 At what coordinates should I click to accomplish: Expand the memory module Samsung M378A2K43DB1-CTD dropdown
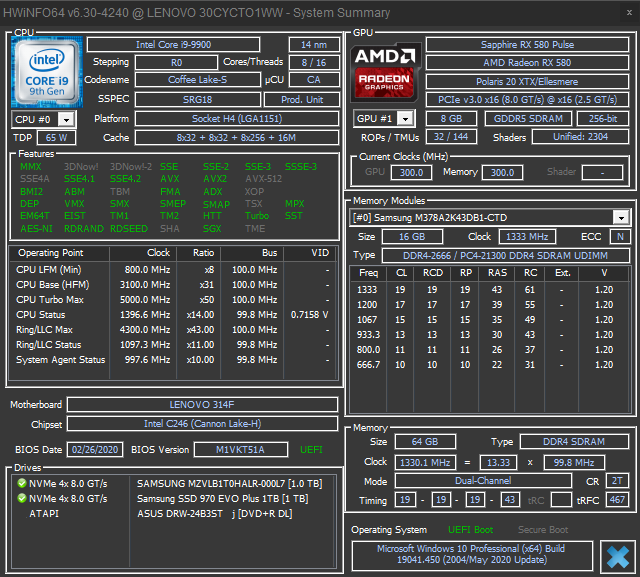tap(621, 217)
